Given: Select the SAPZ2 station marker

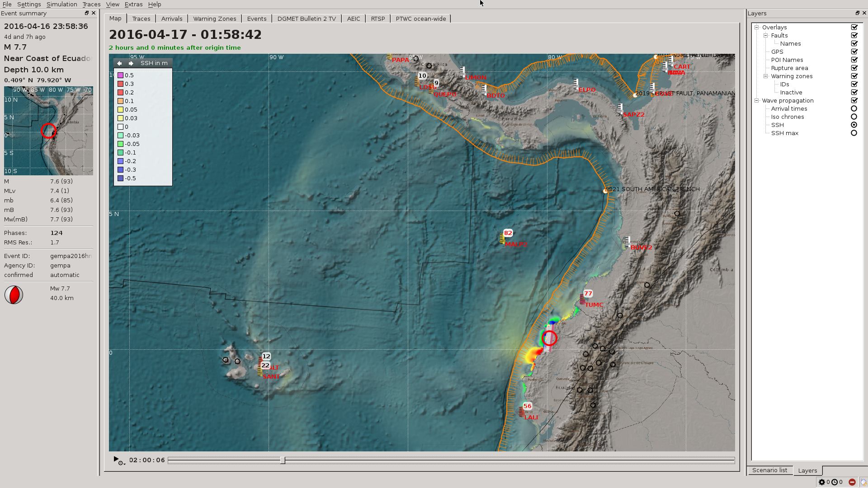Looking at the screenshot, I should [620, 109].
